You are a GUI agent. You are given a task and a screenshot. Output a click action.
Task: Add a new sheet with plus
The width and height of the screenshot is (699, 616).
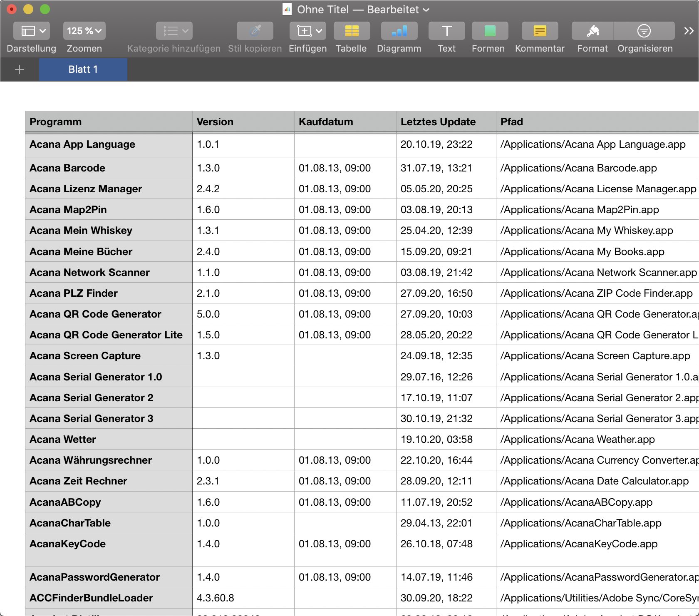coord(20,70)
